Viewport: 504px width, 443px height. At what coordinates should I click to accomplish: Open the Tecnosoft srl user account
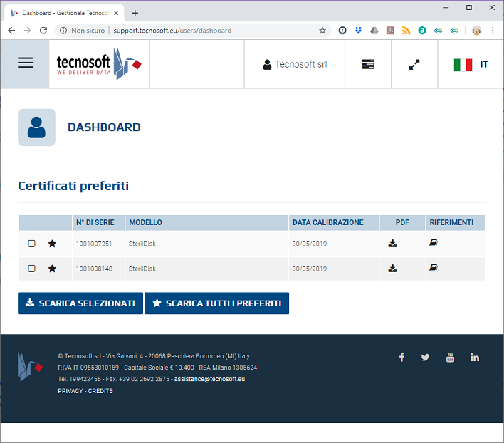click(295, 64)
